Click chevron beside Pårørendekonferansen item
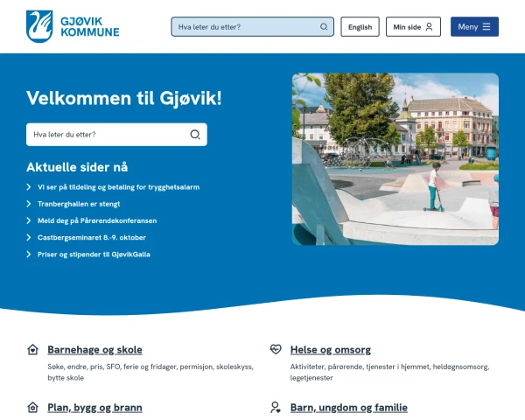The height and width of the screenshot is (420, 525). click(x=29, y=220)
